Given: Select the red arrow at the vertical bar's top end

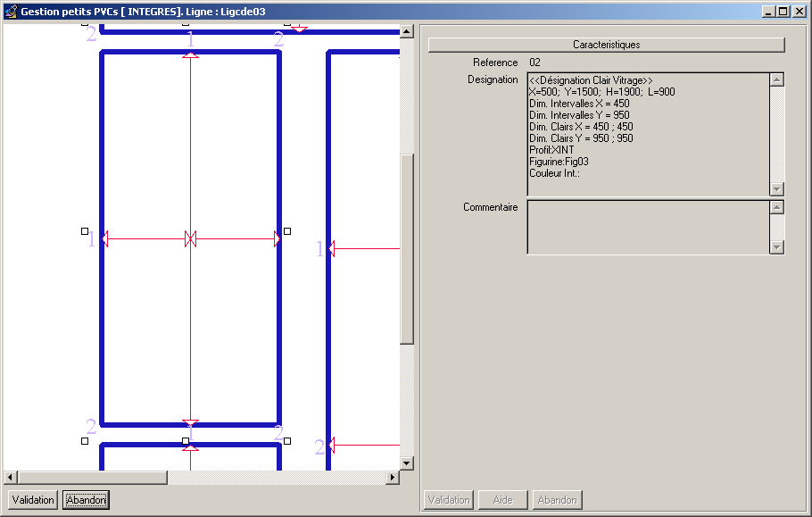Looking at the screenshot, I should pyautogui.click(x=190, y=55).
